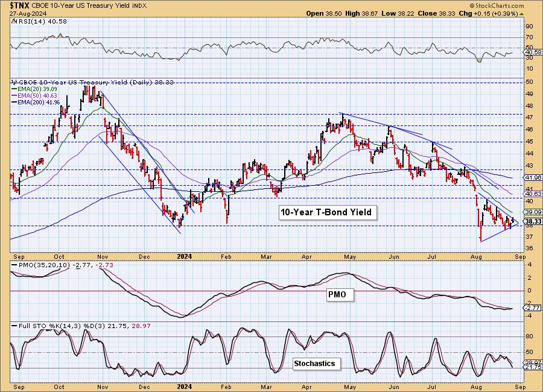Click the Low 38.22 value
The width and height of the screenshot is (543, 392).
click(x=398, y=13)
